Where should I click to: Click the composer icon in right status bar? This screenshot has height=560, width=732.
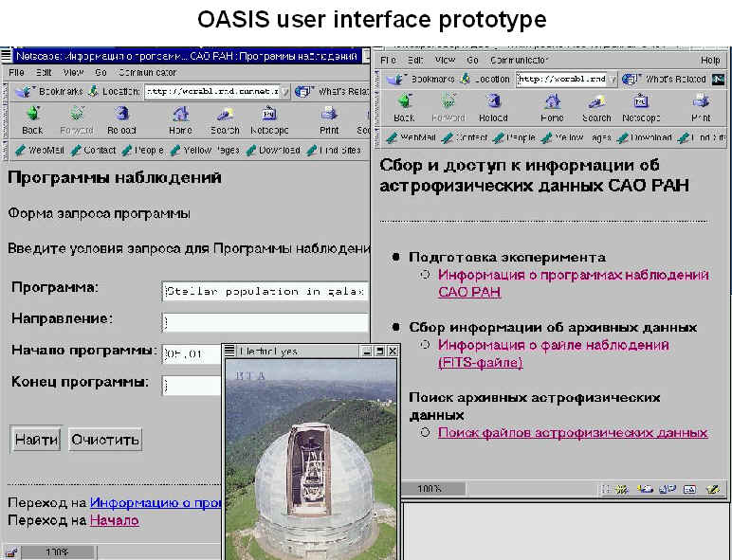pyautogui.click(x=712, y=489)
